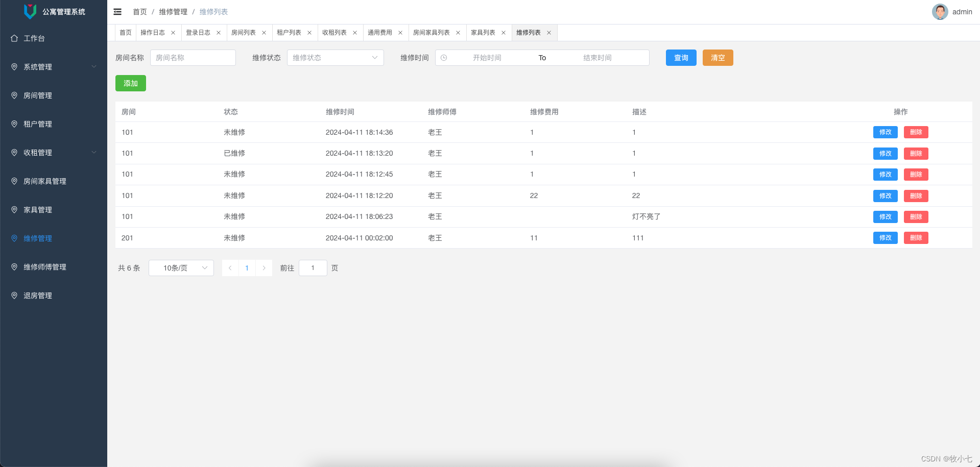Click 首页 in the breadcrumb
980x467 pixels.
(140, 12)
